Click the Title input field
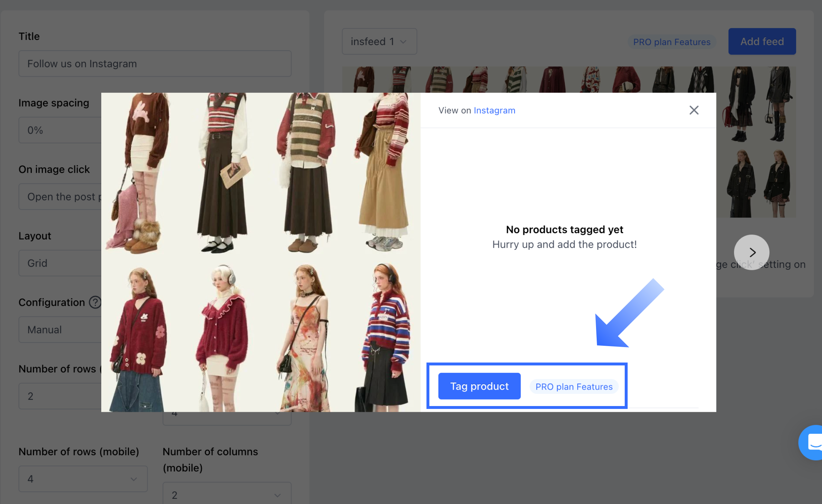This screenshot has height=504, width=822. 155,64
